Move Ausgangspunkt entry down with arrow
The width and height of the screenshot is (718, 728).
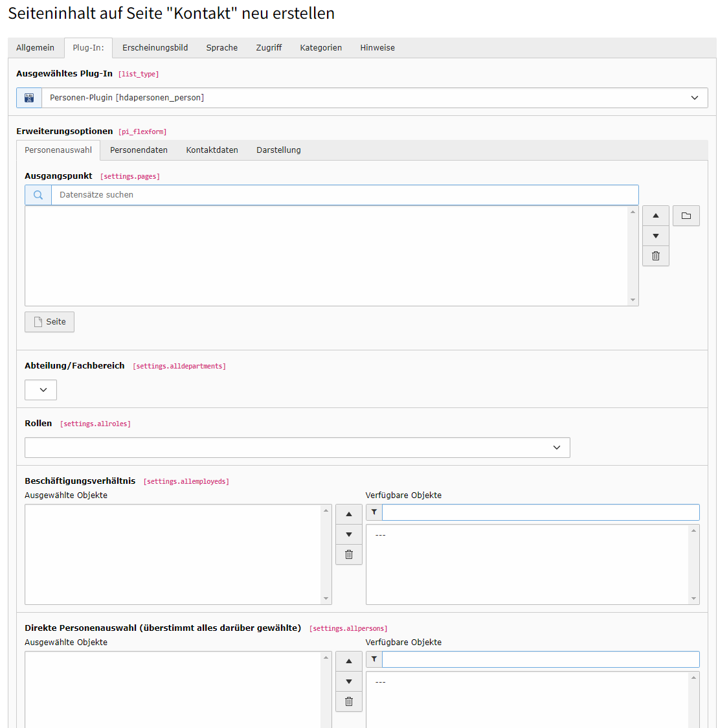655,236
